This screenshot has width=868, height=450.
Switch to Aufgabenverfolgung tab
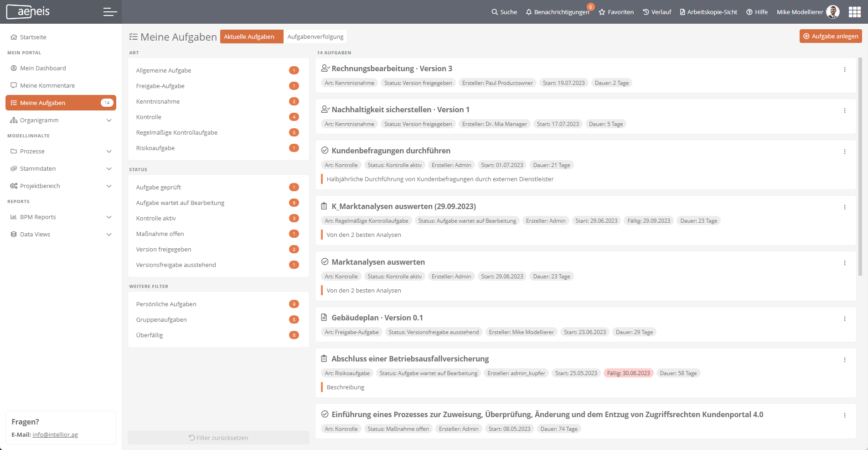coord(315,37)
